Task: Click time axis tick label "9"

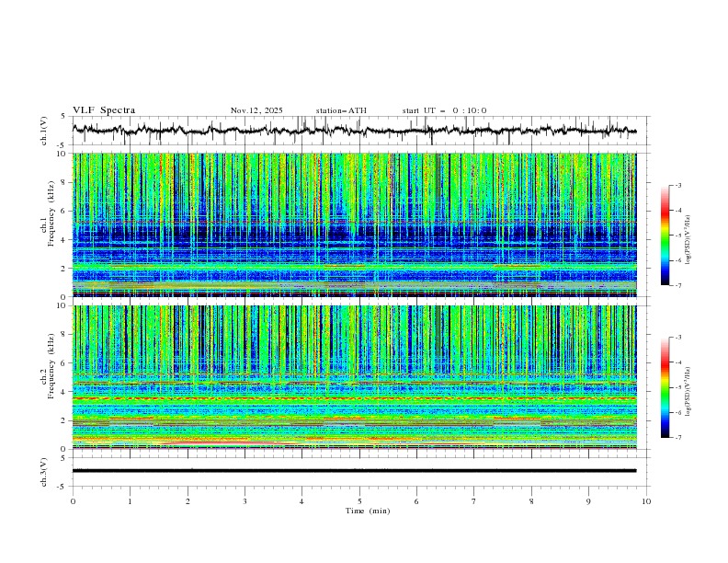Action: [x=588, y=501]
